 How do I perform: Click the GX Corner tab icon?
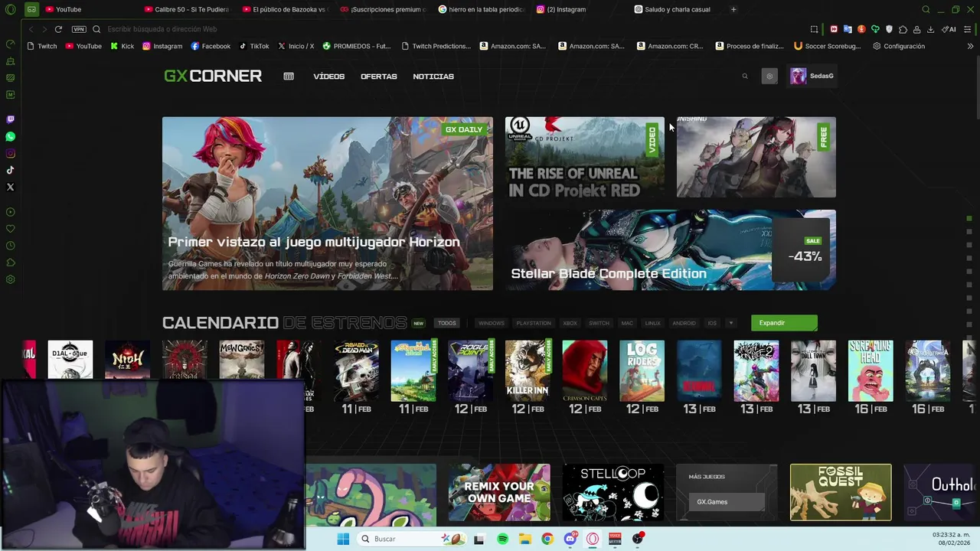point(31,9)
